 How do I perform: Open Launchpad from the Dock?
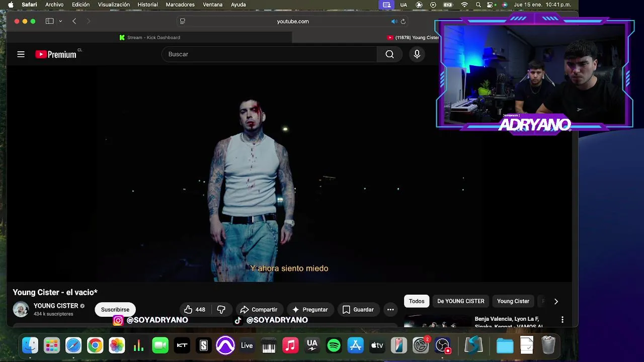tap(51, 345)
